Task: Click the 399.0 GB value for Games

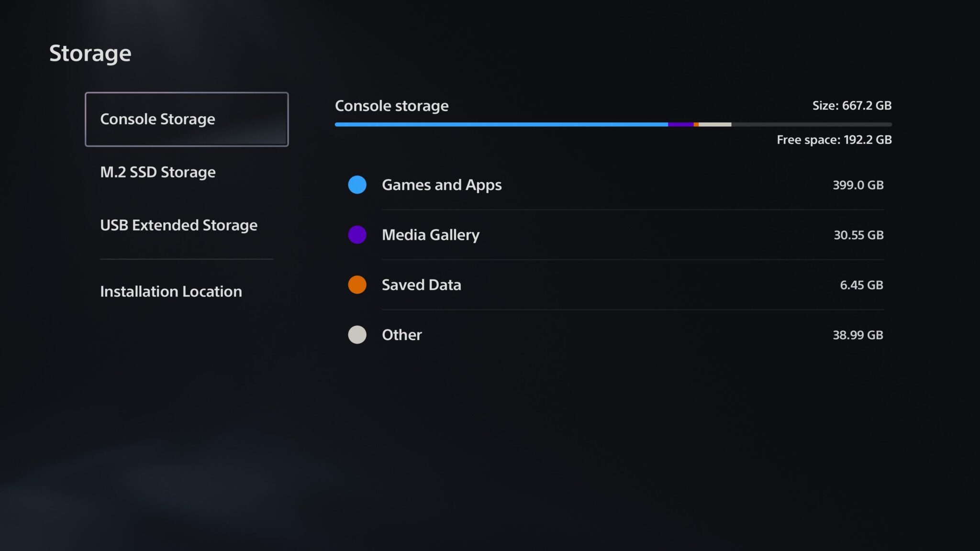Action: tap(857, 185)
